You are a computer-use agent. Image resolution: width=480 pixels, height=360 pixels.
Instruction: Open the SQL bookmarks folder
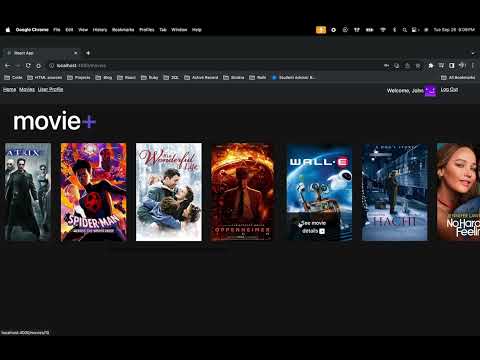pos(171,77)
